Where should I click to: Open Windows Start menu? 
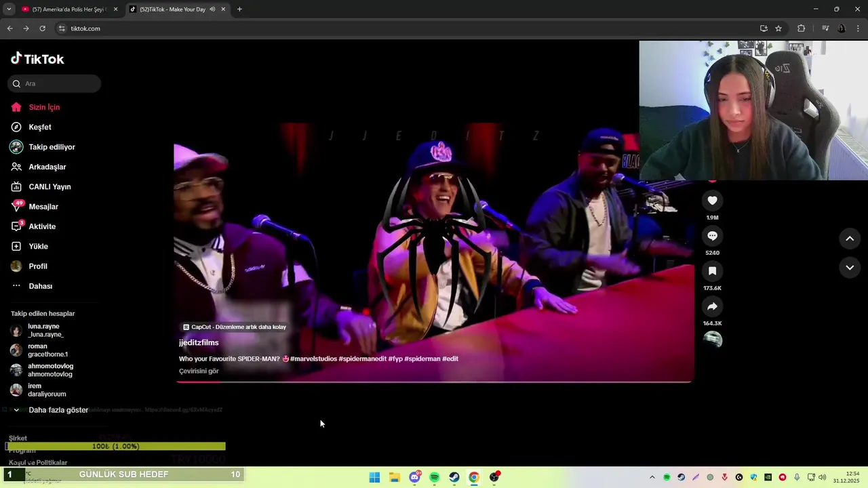[x=374, y=477]
